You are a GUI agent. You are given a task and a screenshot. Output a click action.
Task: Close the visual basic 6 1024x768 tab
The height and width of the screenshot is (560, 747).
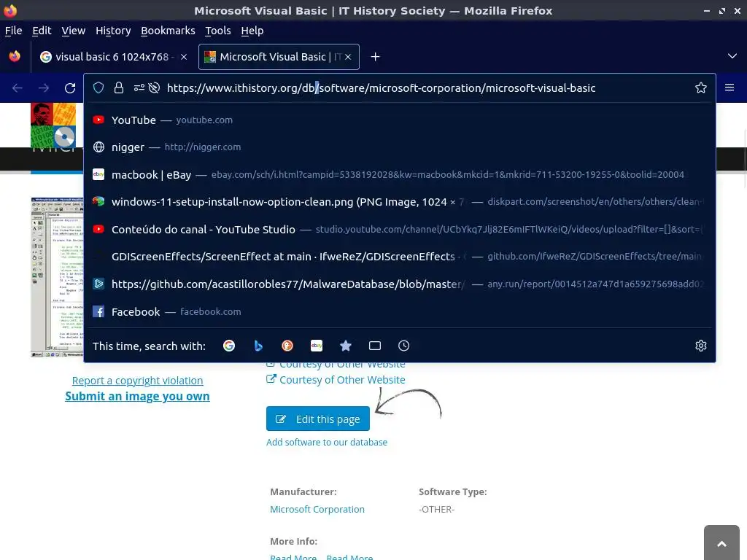tap(183, 57)
